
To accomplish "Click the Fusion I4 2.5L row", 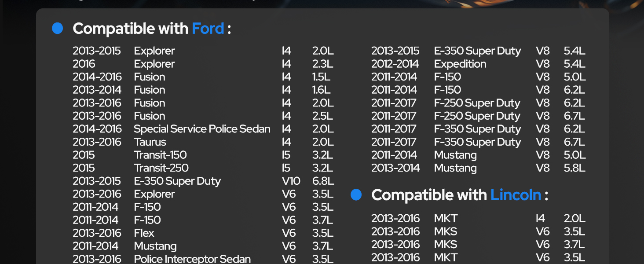I will click(x=203, y=116).
